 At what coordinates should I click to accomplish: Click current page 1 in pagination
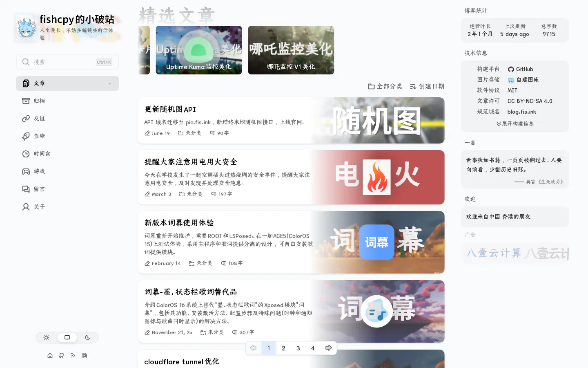[x=269, y=348]
